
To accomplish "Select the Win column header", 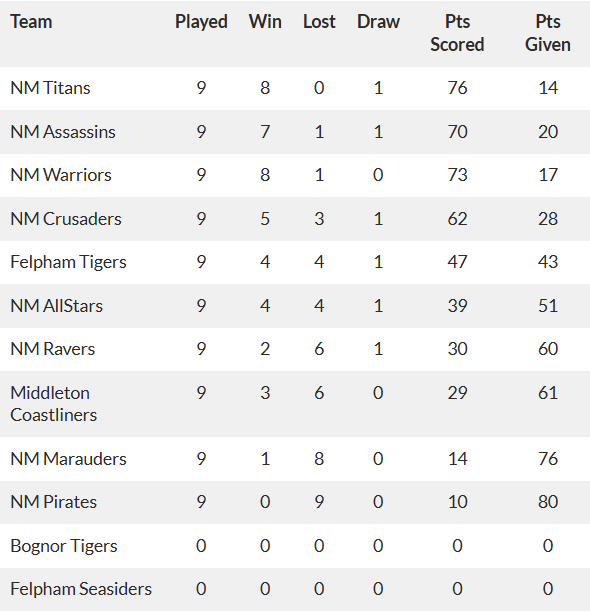I will (x=265, y=22).
